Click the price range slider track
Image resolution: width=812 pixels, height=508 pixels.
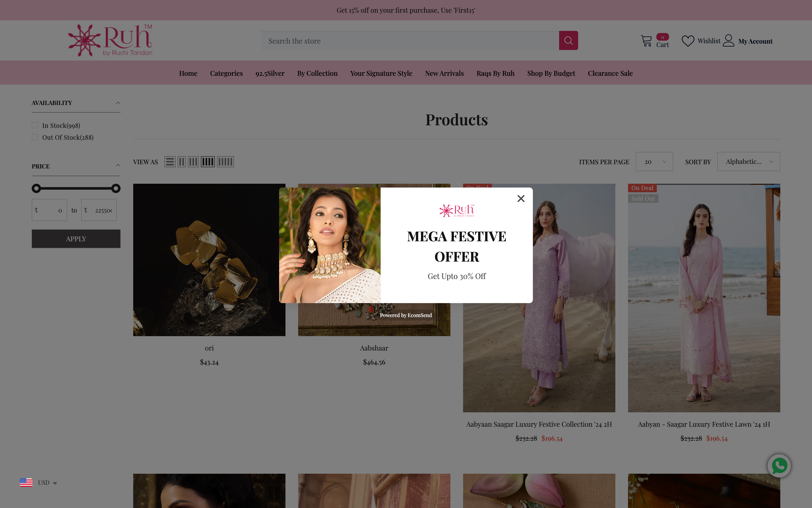point(76,188)
